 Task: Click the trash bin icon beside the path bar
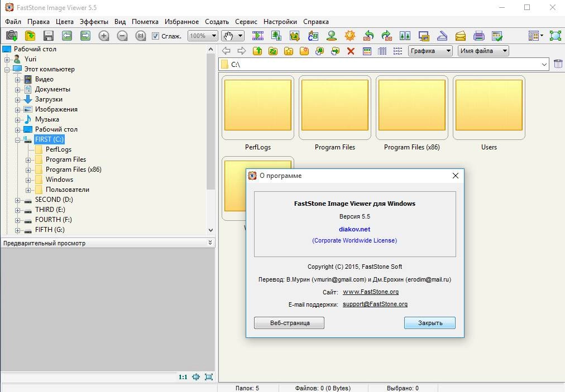coord(558,64)
